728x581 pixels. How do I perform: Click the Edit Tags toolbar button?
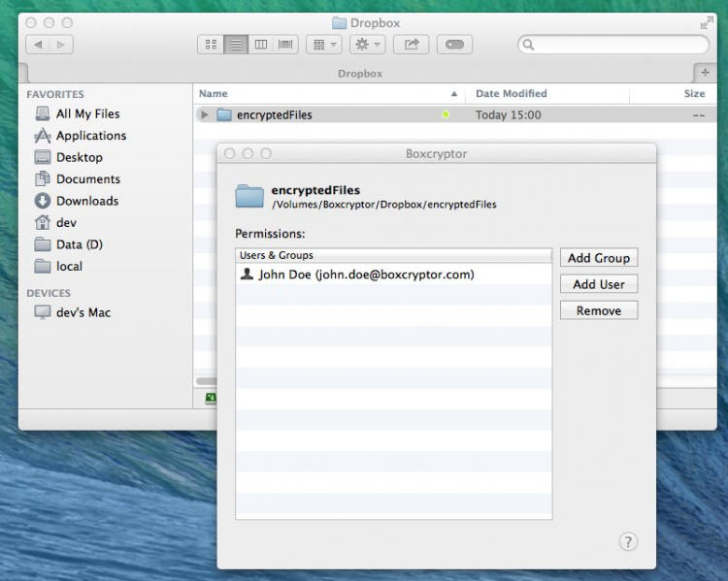(x=454, y=45)
